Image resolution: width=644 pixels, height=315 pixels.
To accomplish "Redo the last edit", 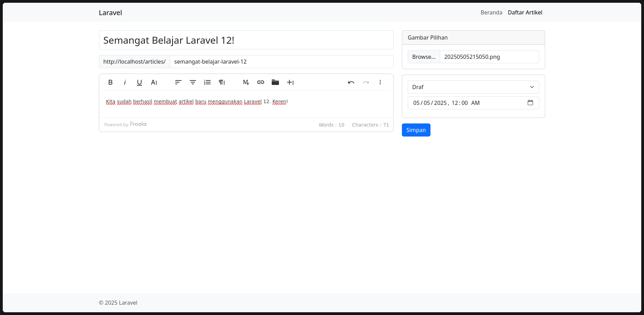I will click(x=366, y=82).
